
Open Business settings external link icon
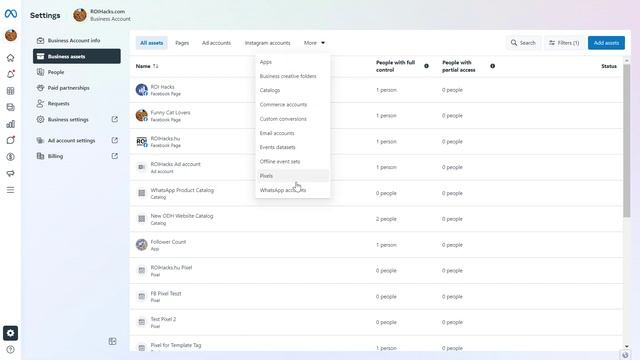(115, 119)
